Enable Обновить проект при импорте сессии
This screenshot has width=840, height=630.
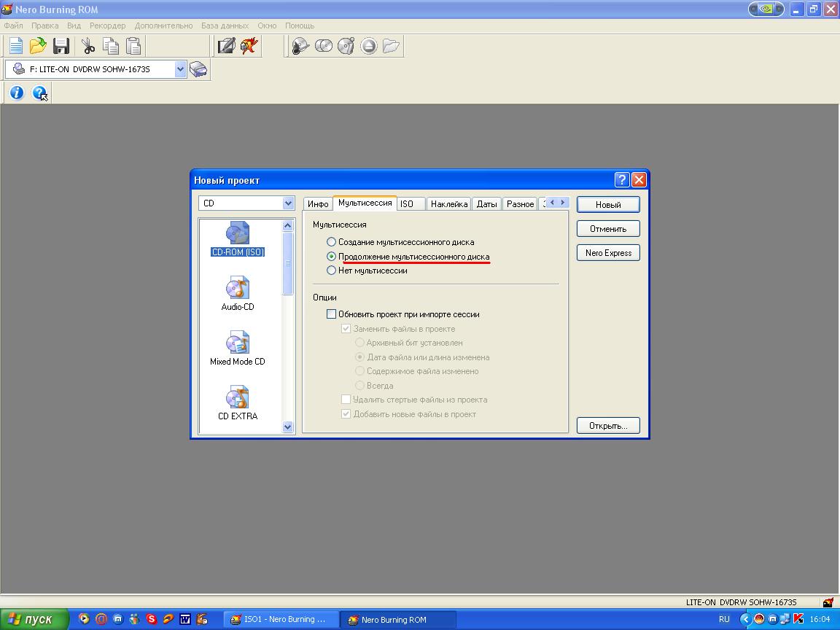332,314
